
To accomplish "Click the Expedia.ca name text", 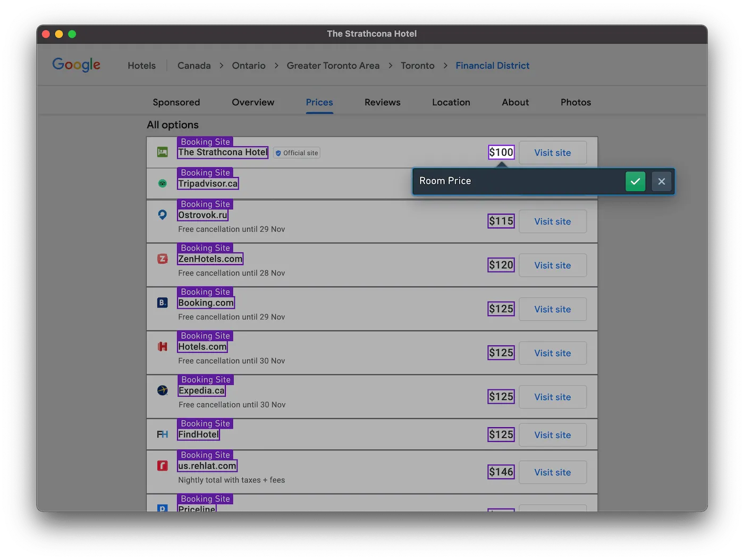I will point(201,391).
